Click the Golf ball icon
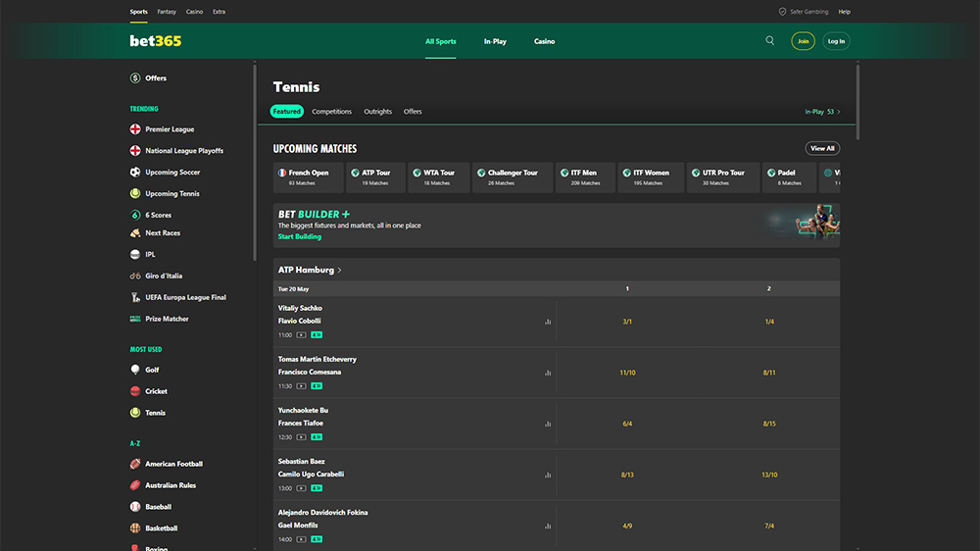 [135, 370]
